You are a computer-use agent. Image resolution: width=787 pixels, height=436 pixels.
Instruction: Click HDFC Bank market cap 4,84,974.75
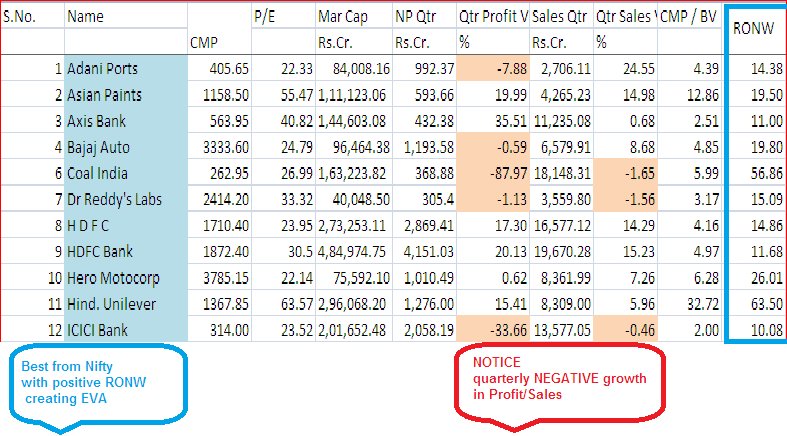tap(354, 251)
